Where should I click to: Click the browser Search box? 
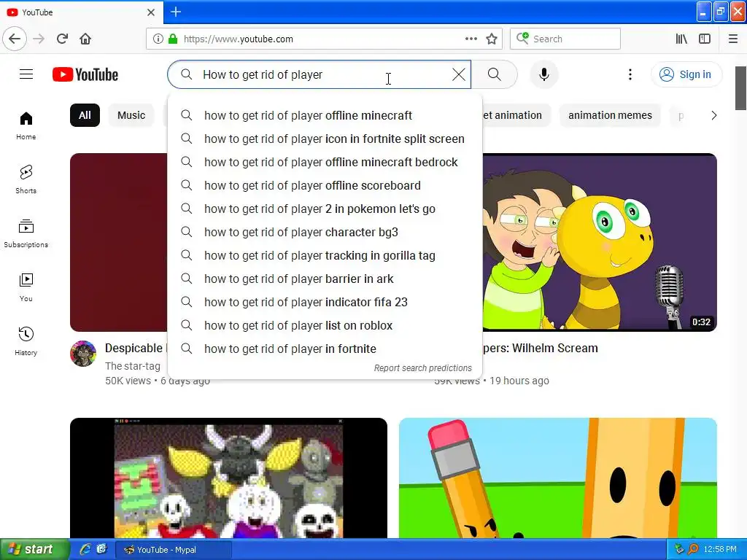pyautogui.click(x=565, y=39)
